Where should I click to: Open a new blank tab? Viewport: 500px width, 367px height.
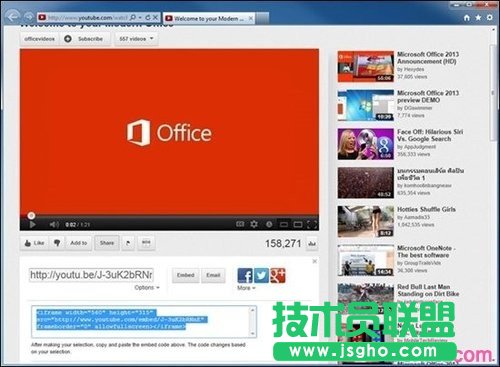[x=262, y=19]
